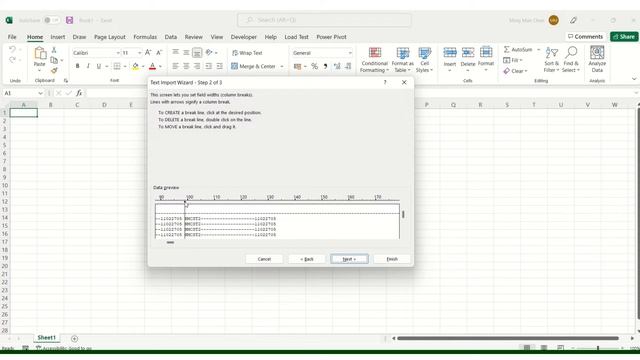Viewport: 640px width, 360px height.
Task: Switch to the Data tab
Action: point(171,37)
